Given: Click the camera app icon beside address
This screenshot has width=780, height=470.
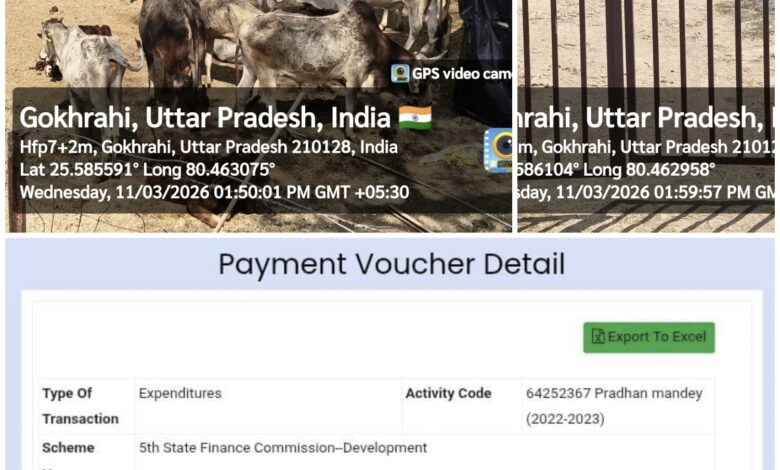Looking at the screenshot, I should click(498, 150).
